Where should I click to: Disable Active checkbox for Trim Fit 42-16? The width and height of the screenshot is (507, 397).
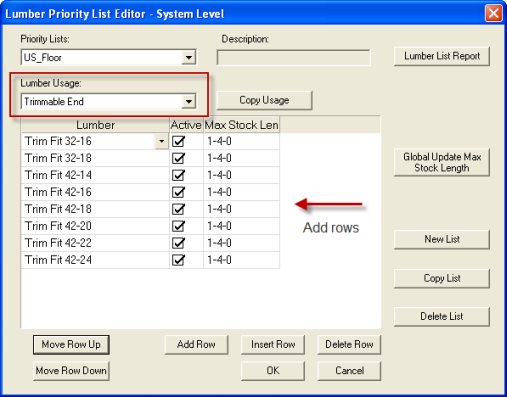pyautogui.click(x=179, y=192)
